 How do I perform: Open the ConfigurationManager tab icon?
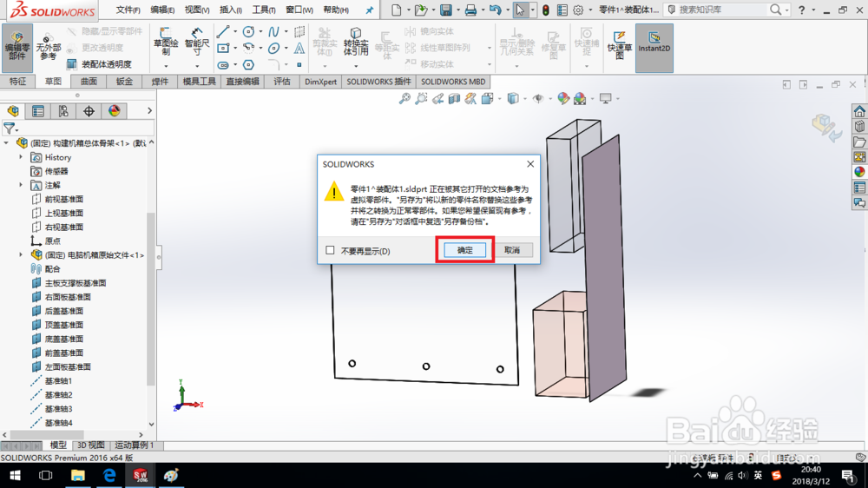63,111
